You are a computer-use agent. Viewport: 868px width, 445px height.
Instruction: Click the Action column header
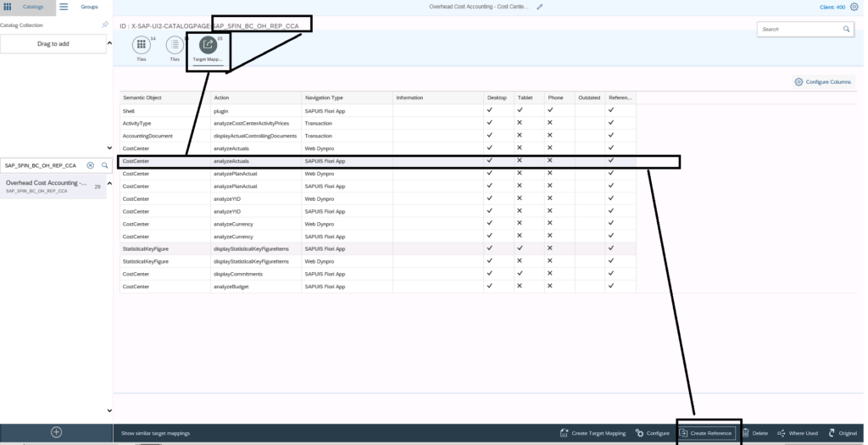pyautogui.click(x=256, y=98)
